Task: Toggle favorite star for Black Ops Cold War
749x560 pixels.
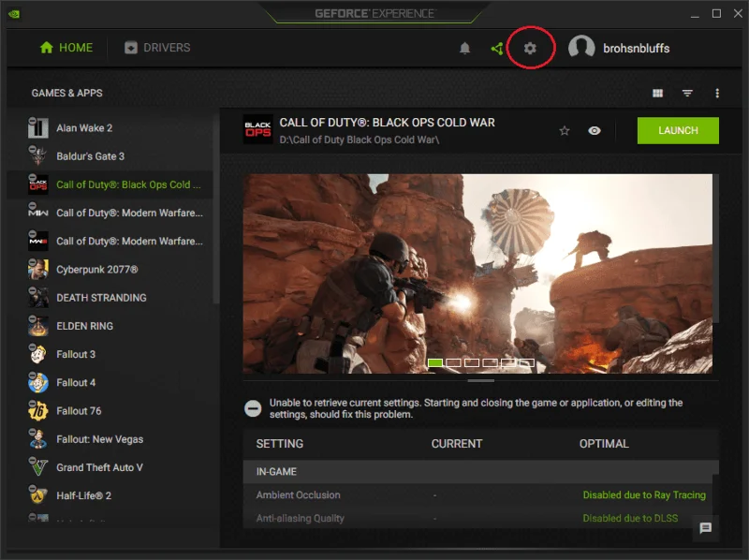Action: tap(565, 131)
